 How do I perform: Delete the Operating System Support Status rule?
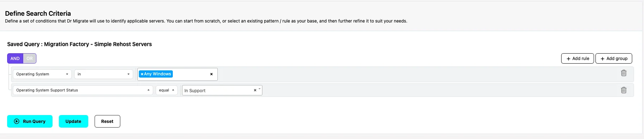[624, 90]
